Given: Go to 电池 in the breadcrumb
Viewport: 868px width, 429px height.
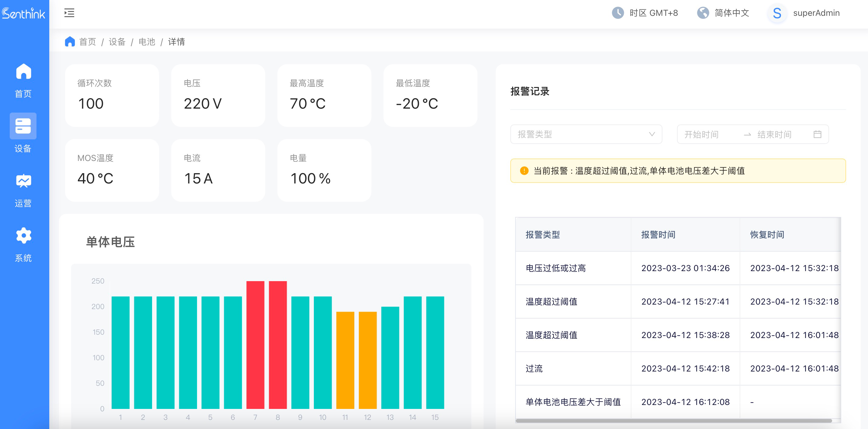Looking at the screenshot, I should tap(147, 42).
